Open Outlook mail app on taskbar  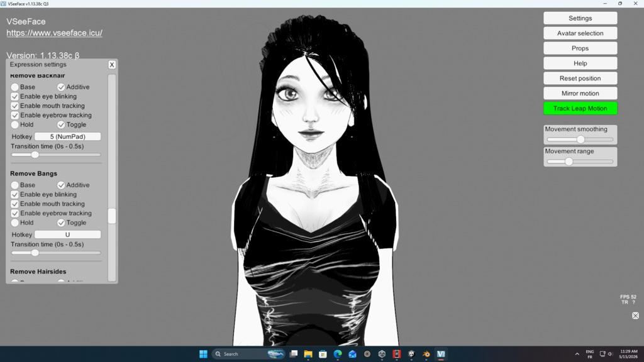click(352, 354)
